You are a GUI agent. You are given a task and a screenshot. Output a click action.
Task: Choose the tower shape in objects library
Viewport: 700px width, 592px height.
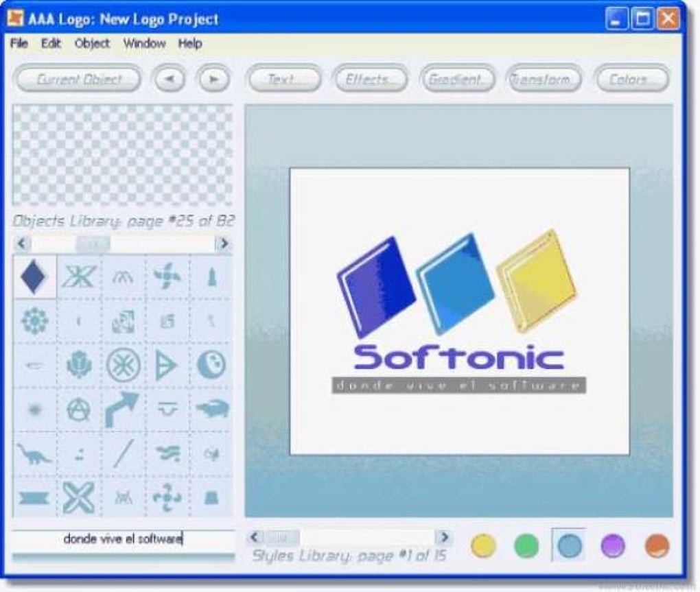(x=211, y=276)
